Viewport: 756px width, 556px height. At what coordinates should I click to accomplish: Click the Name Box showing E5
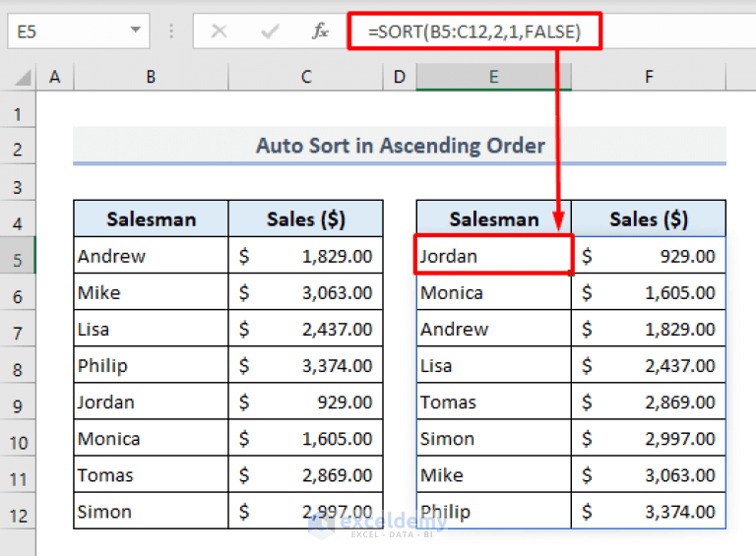click(78, 31)
